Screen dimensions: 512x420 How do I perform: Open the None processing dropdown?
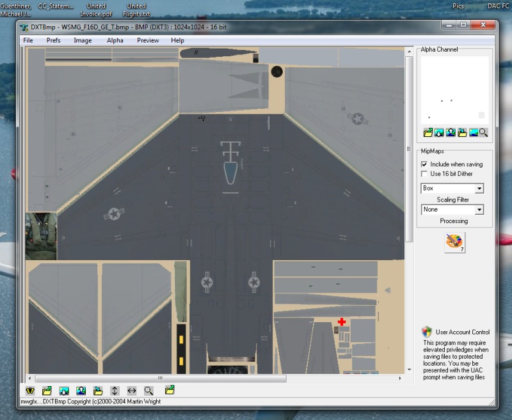(479, 210)
